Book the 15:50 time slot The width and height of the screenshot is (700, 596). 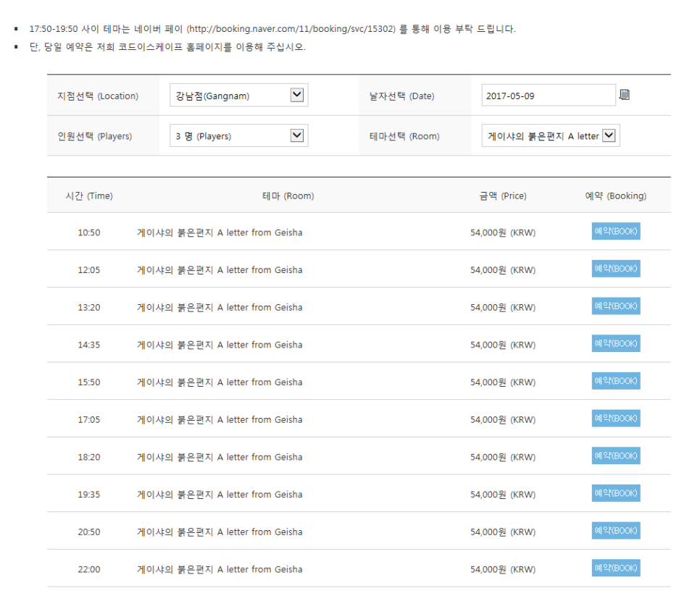616,381
